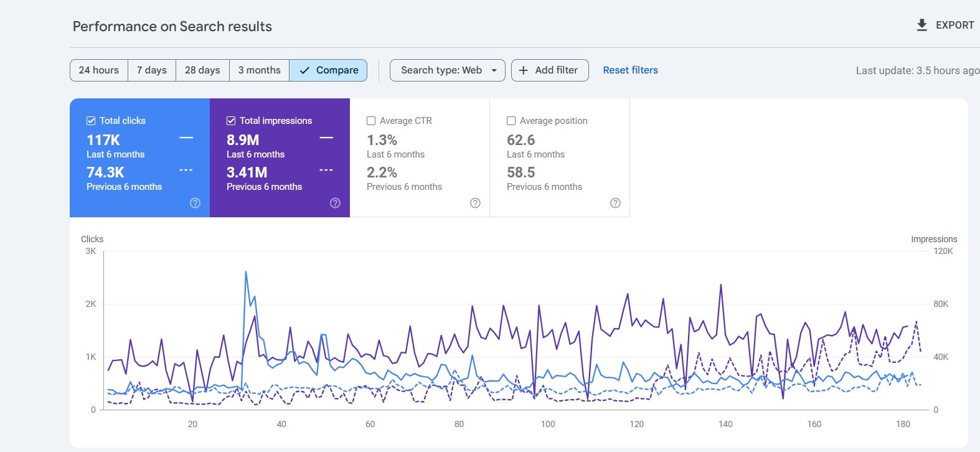Image resolution: width=980 pixels, height=452 pixels.
Task: Open help icon on Average CTR card
Action: coord(475,203)
